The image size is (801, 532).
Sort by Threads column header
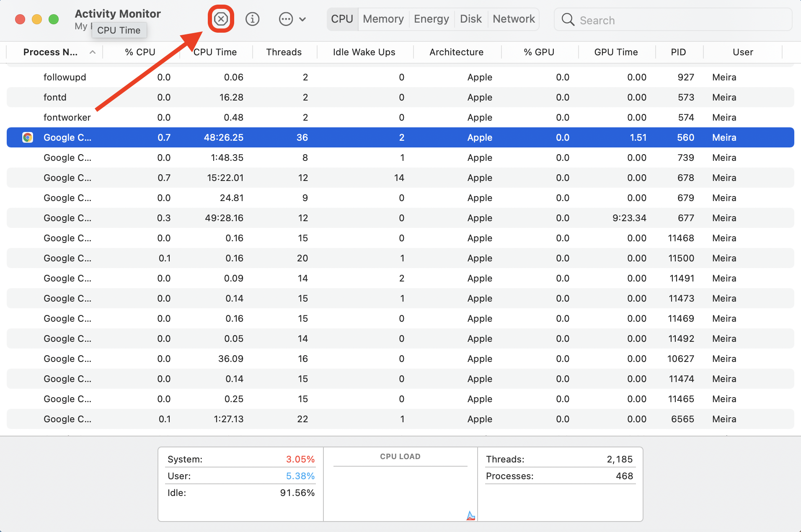pos(284,52)
